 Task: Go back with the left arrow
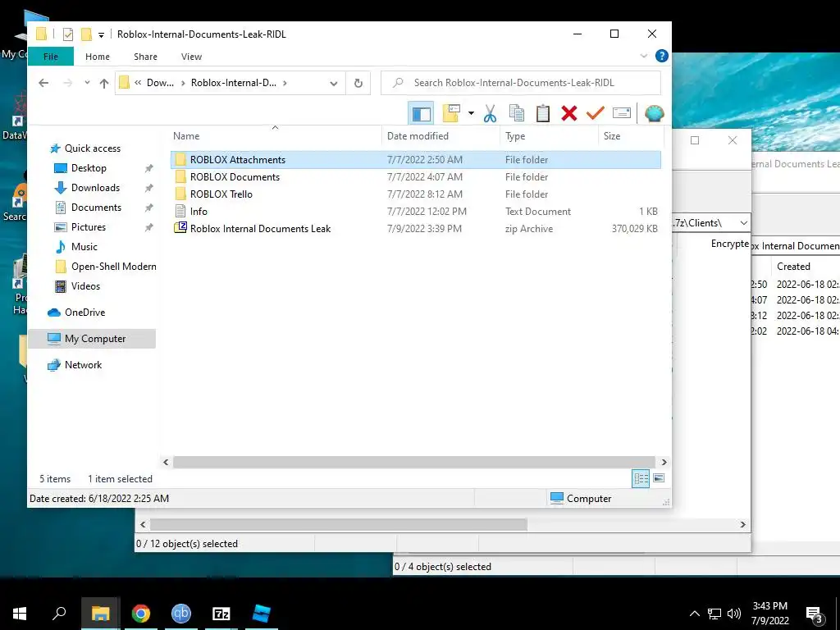coord(44,83)
